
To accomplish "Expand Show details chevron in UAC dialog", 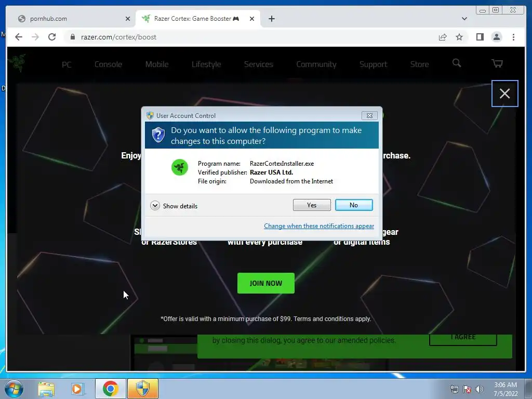I will pos(155,206).
